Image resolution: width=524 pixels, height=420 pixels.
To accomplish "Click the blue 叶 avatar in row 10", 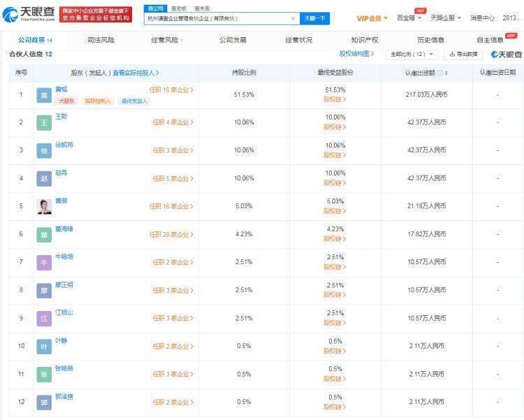I will [44, 347].
